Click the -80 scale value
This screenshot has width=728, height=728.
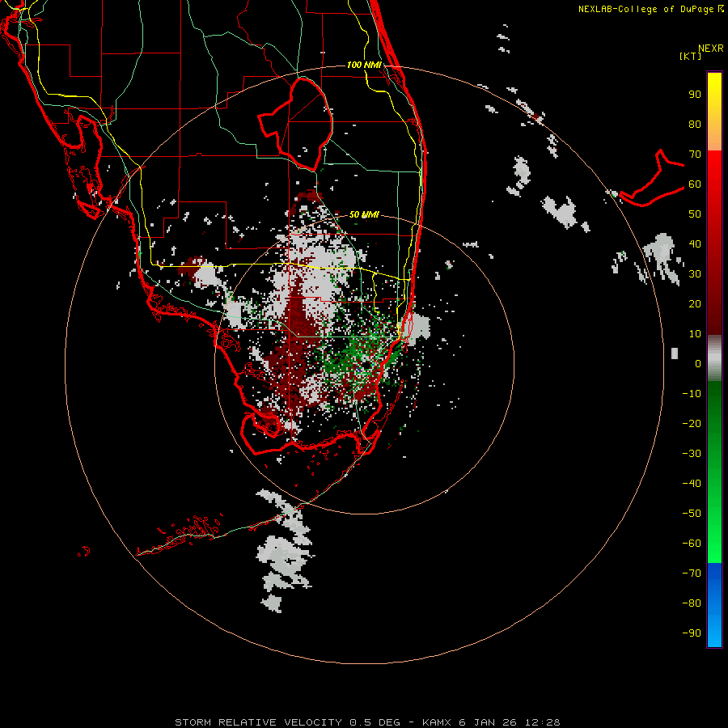tap(692, 603)
